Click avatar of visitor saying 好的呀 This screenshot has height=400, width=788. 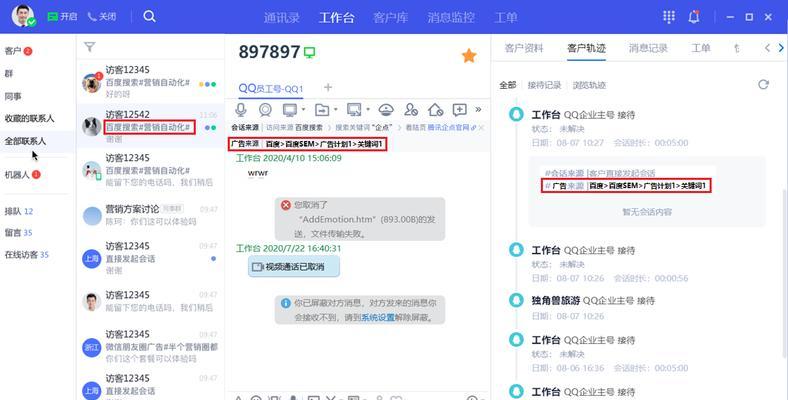(x=92, y=83)
